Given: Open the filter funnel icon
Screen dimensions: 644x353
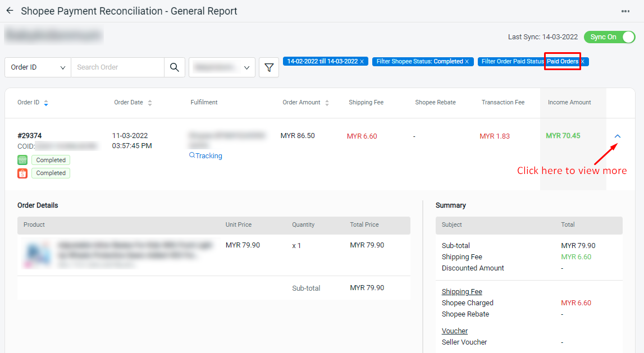Looking at the screenshot, I should pyautogui.click(x=269, y=67).
